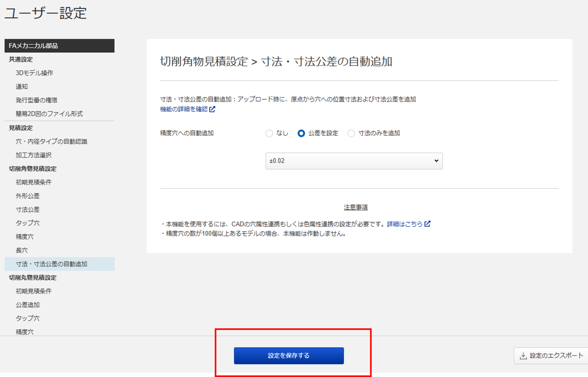Save settings with 設定を保存する button
The image size is (588, 377).
pyautogui.click(x=289, y=356)
